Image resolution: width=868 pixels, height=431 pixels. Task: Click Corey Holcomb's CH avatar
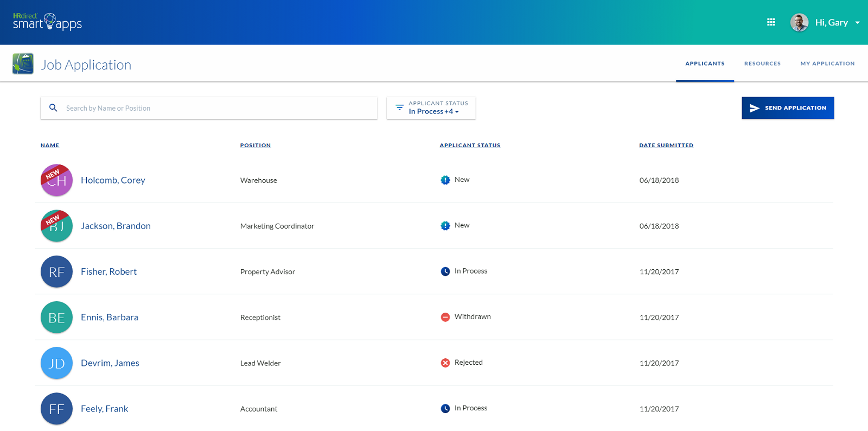[x=56, y=180]
